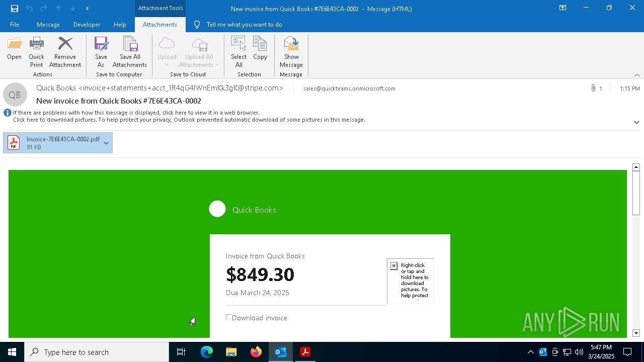Click the paperclip attachment count icon
644x362 pixels.
pyautogui.click(x=594, y=88)
